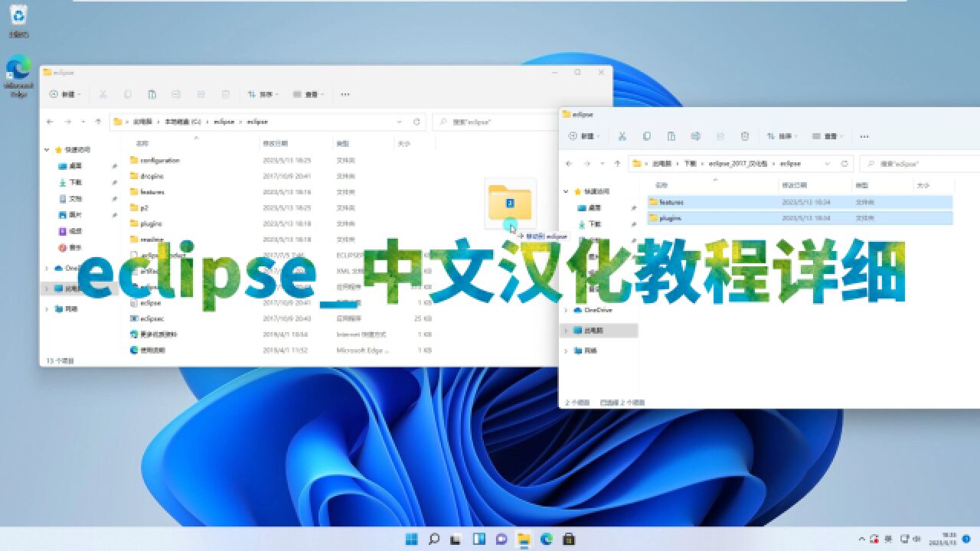Screen dimensions: 980x551
Task: Open the Sort dropdown in left window
Action: (263, 94)
